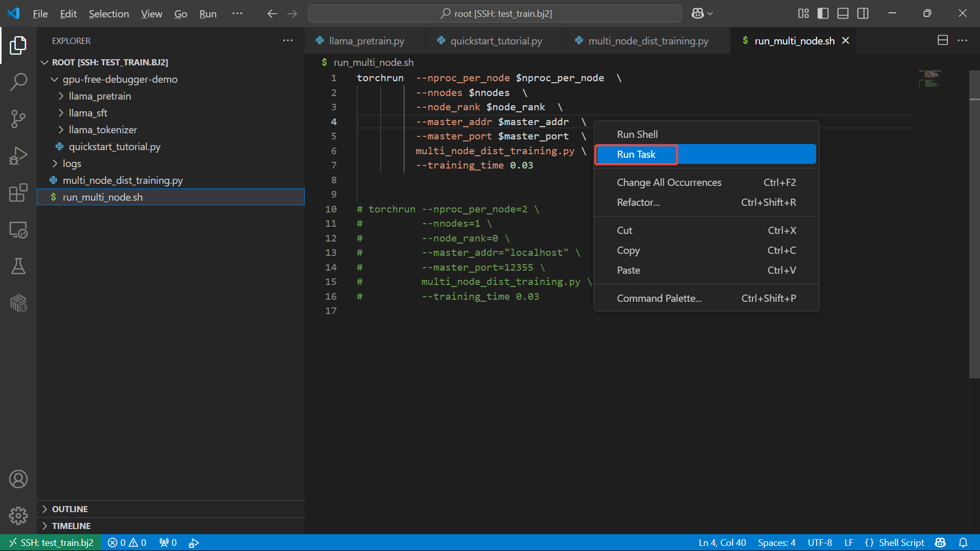Viewport: 980px width, 551px height.
Task: Open Run and Debug view
Action: pyautogui.click(x=18, y=156)
